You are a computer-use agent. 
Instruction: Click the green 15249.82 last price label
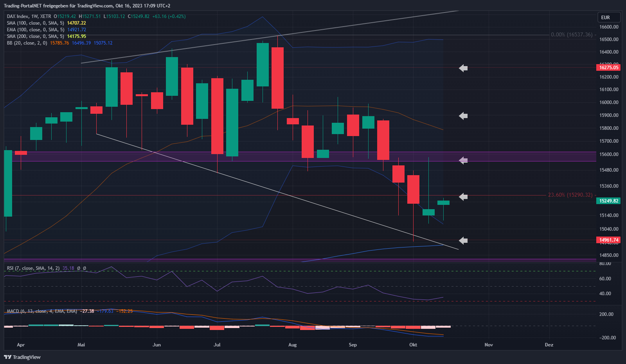609,201
